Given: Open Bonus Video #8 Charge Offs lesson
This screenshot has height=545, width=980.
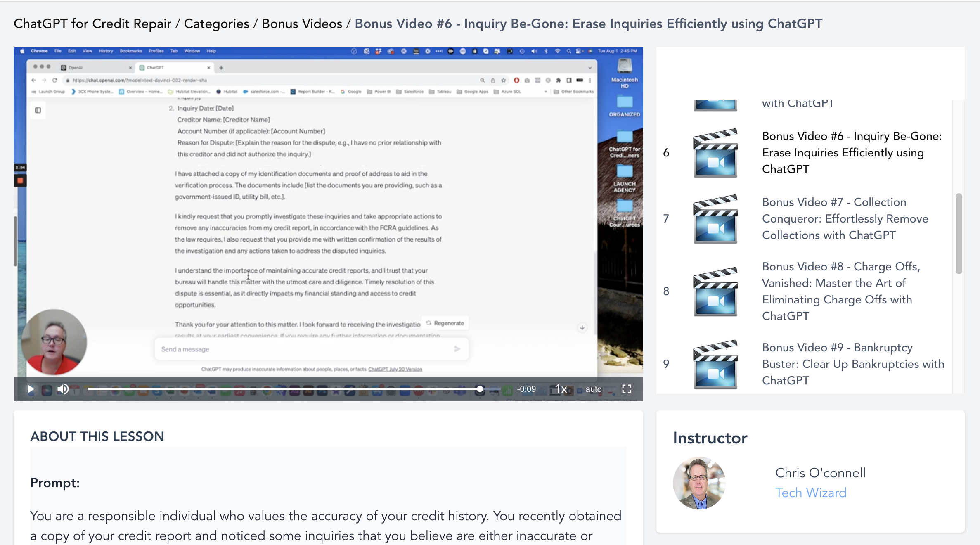Looking at the screenshot, I should point(841,291).
